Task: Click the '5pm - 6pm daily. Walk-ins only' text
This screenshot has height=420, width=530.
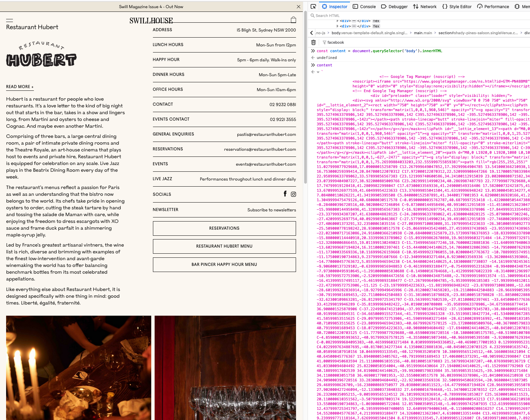Action: pos(267,60)
